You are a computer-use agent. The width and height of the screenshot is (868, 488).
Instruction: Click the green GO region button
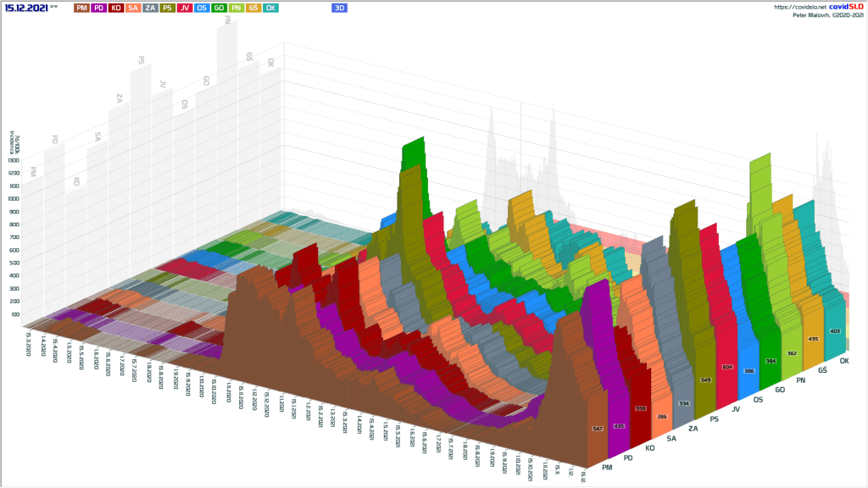coord(219,8)
